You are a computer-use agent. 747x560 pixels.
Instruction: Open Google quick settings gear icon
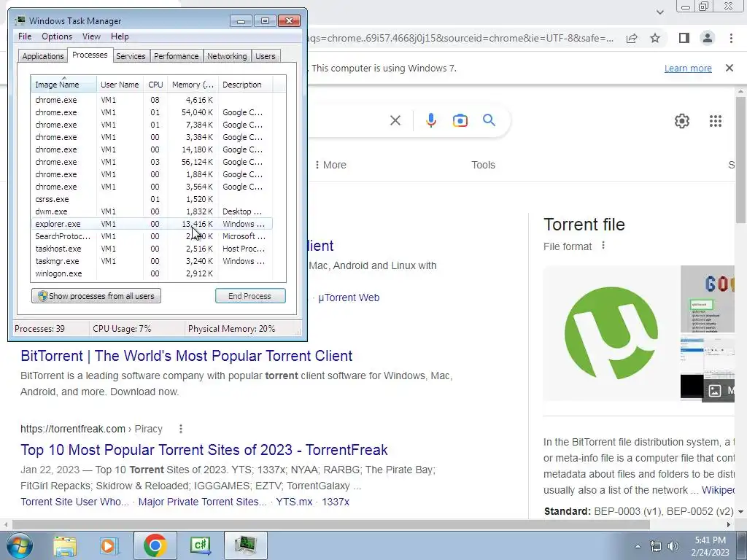coord(682,121)
